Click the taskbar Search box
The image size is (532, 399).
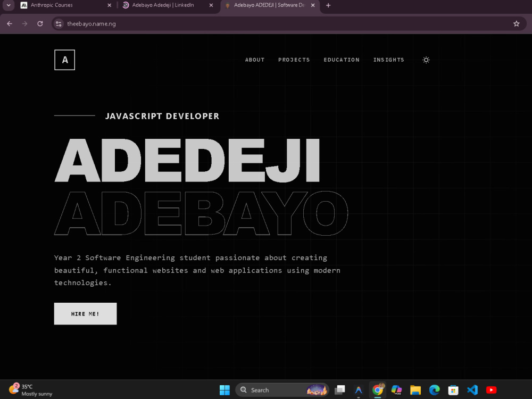point(282,390)
